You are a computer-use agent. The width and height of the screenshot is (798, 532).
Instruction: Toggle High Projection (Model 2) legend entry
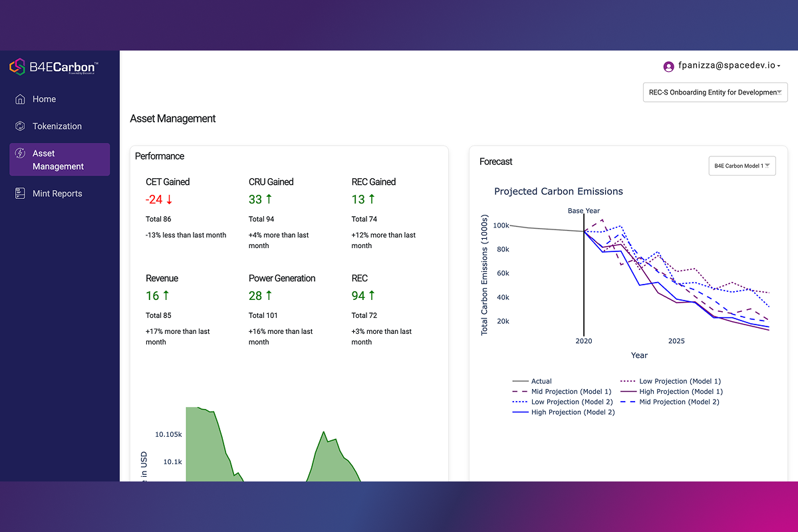tap(563, 412)
